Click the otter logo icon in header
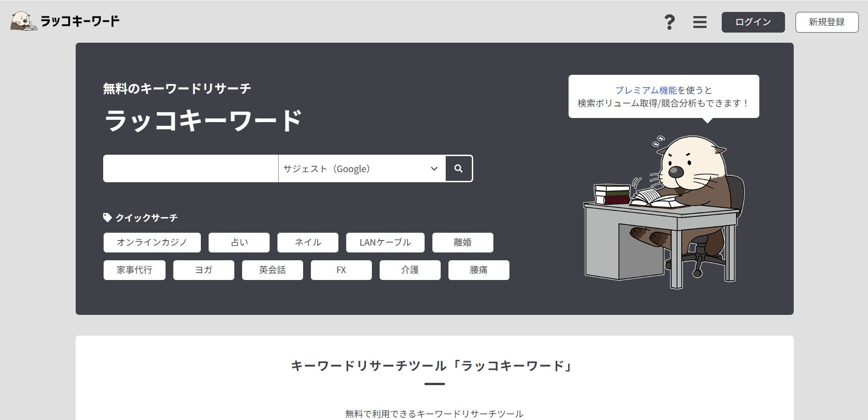The height and width of the screenshot is (420, 868). (x=24, y=21)
